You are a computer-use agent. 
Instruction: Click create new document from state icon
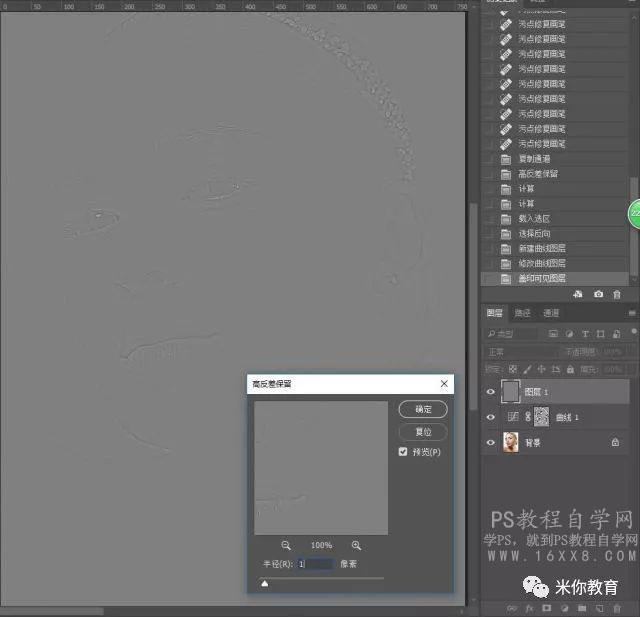tap(578, 294)
